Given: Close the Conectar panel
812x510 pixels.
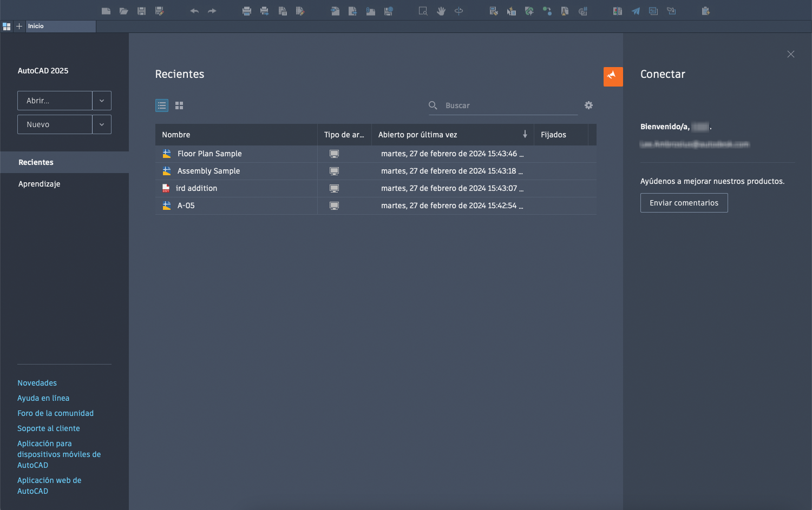Looking at the screenshot, I should click(x=791, y=54).
